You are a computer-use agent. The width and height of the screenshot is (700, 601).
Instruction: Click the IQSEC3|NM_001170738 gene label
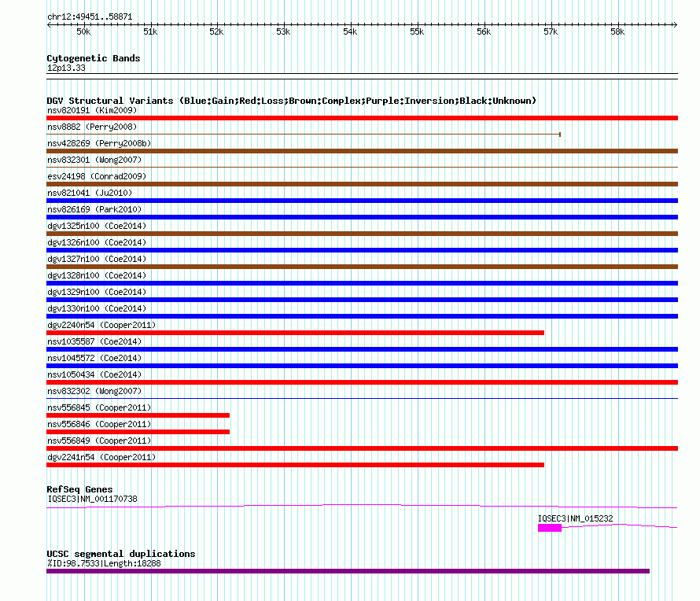[92, 499]
